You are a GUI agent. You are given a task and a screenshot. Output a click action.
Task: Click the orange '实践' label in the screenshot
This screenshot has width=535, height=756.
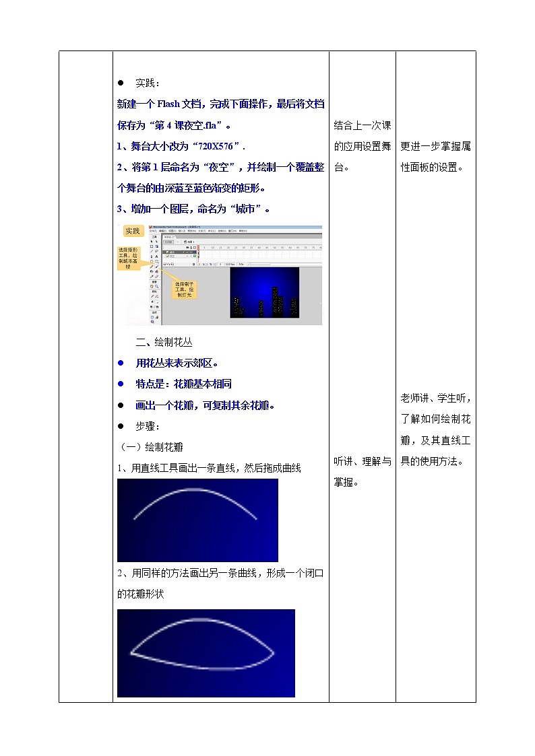132,231
